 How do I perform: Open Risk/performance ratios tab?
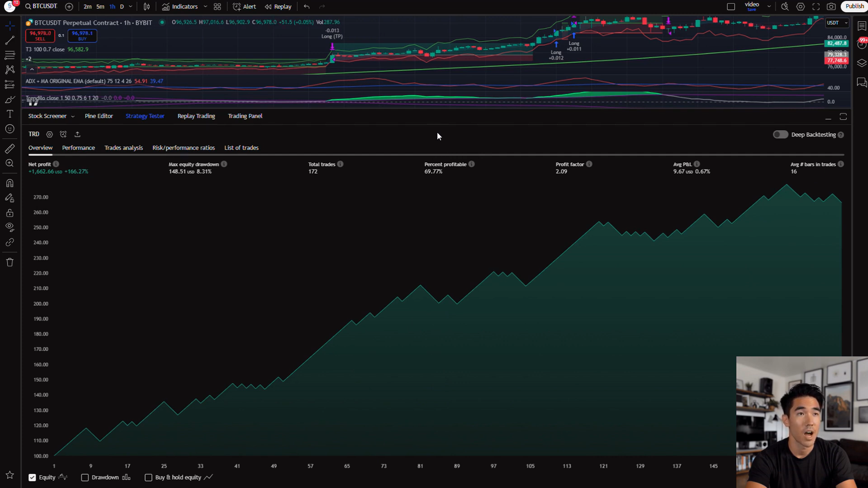point(183,148)
